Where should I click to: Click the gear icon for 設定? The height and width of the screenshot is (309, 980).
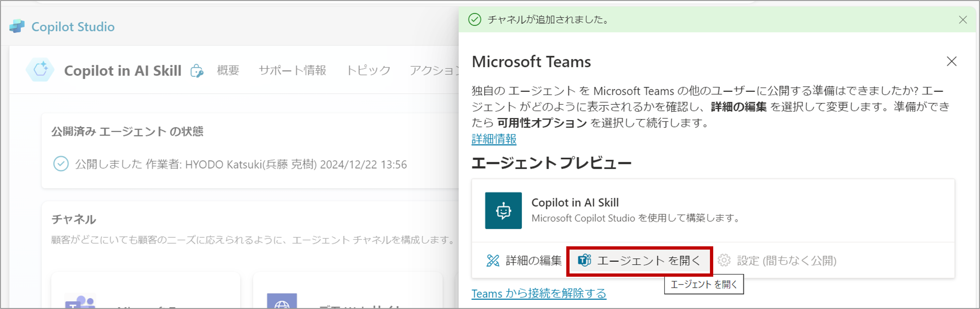(723, 261)
